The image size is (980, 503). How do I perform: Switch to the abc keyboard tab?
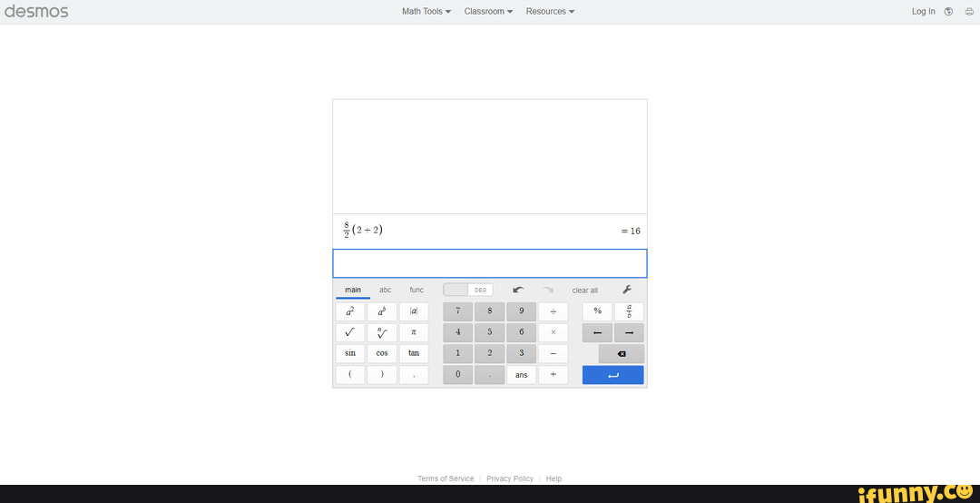click(386, 290)
